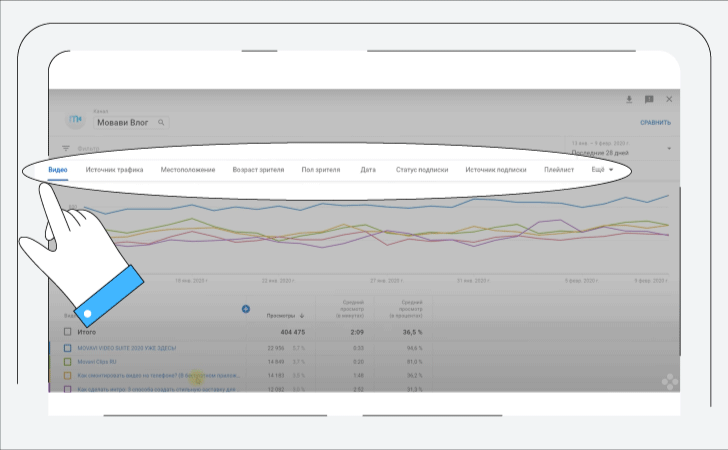Click the Местоположение tab

pyautogui.click(x=188, y=170)
